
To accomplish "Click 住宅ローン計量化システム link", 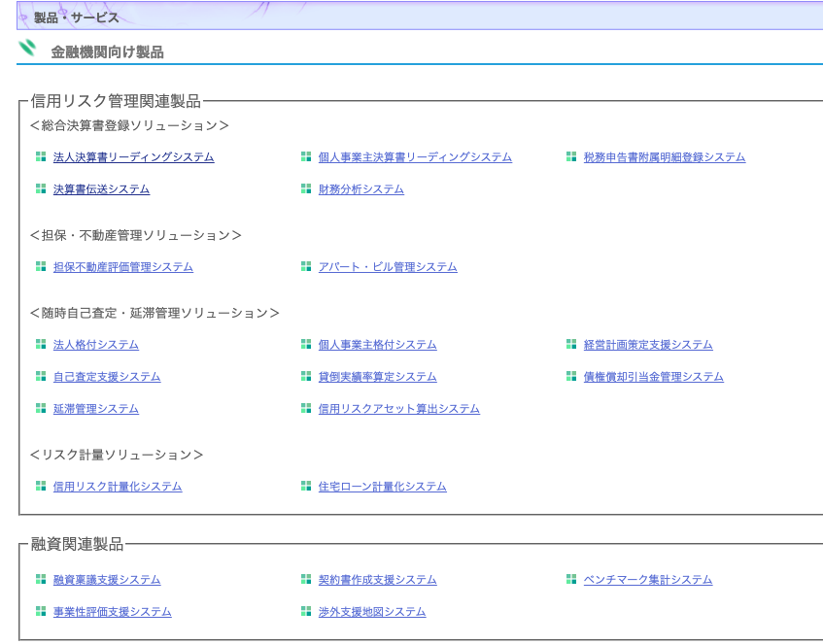I will (382, 486).
